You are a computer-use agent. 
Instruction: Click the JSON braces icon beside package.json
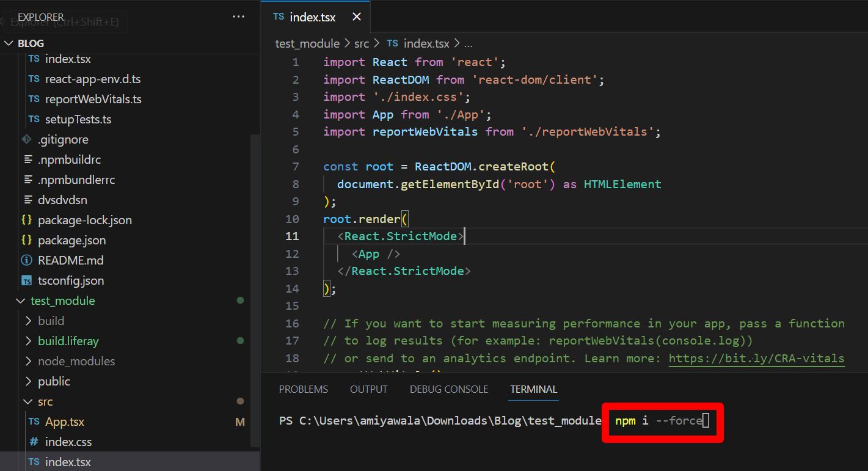(x=27, y=240)
